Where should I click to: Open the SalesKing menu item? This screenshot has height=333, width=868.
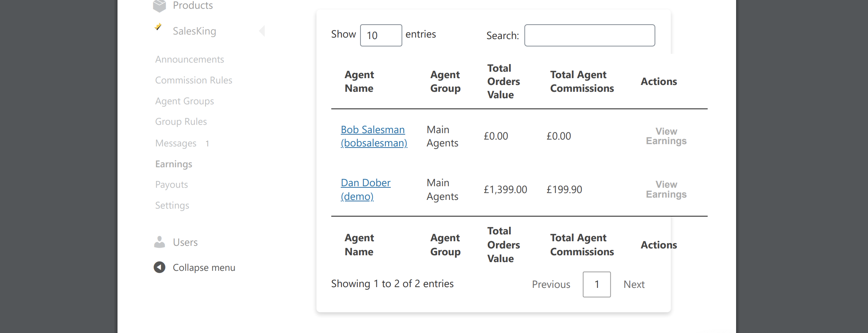[194, 31]
